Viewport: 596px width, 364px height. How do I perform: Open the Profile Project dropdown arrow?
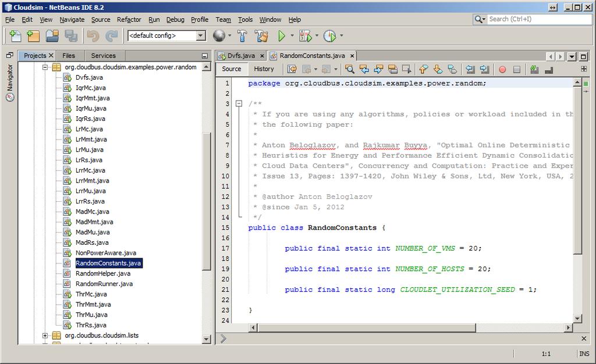tap(341, 35)
